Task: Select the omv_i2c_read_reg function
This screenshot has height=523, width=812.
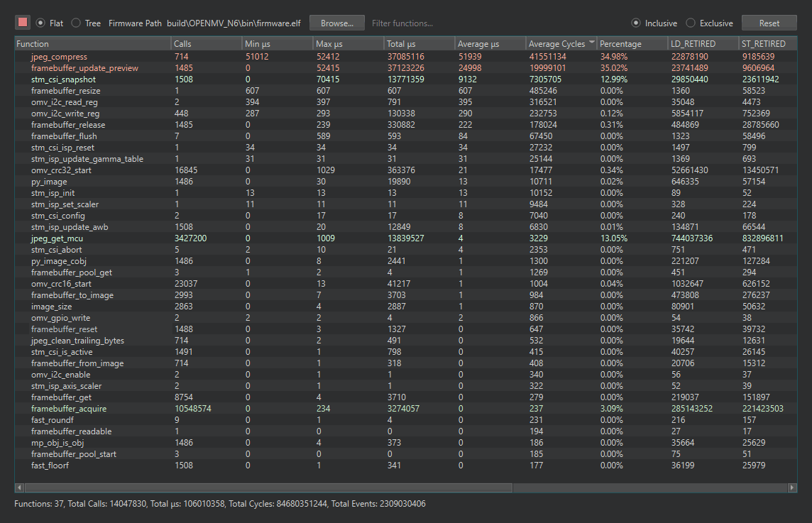Action: (406, 102)
